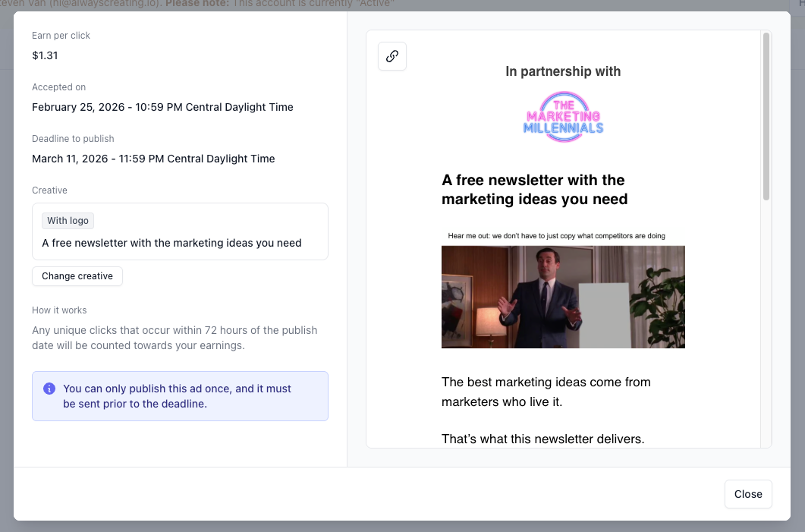
Task: Click 'The best marketing ideas' paragraph
Action: (x=546, y=392)
